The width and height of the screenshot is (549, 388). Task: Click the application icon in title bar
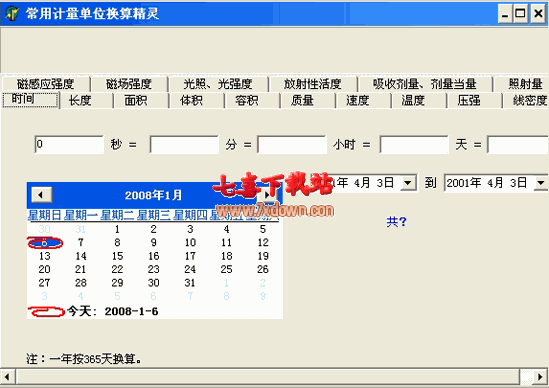[x=12, y=13]
